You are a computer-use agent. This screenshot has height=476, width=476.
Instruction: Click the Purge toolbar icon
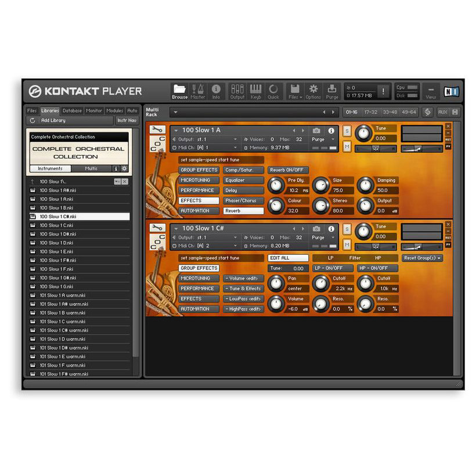[332, 92]
